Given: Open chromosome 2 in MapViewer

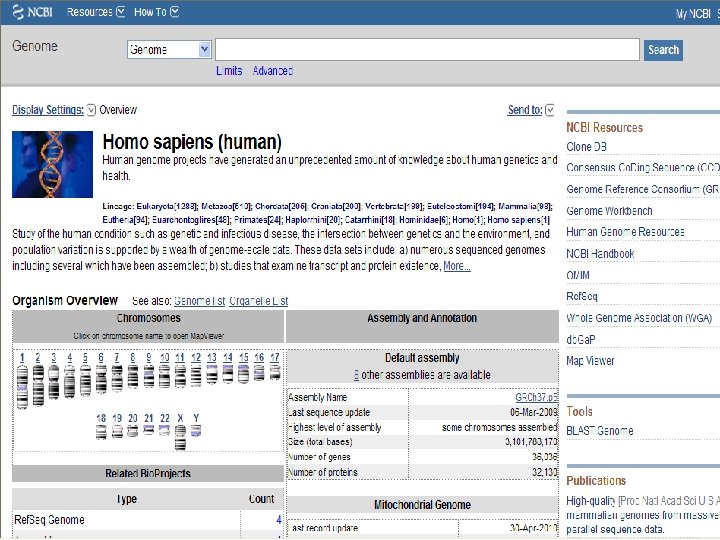Looking at the screenshot, I should pos(38,357).
